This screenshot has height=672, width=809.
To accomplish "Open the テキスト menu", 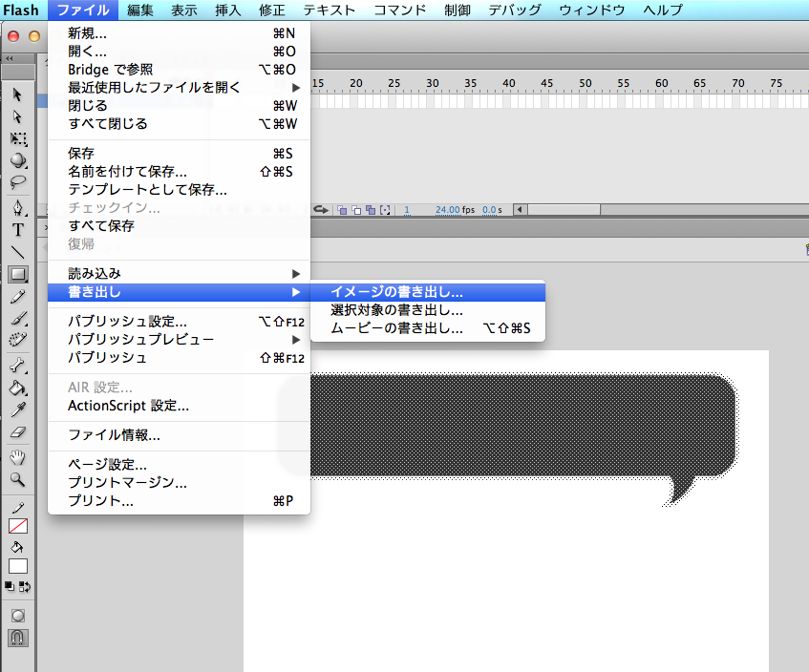I will point(330,10).
